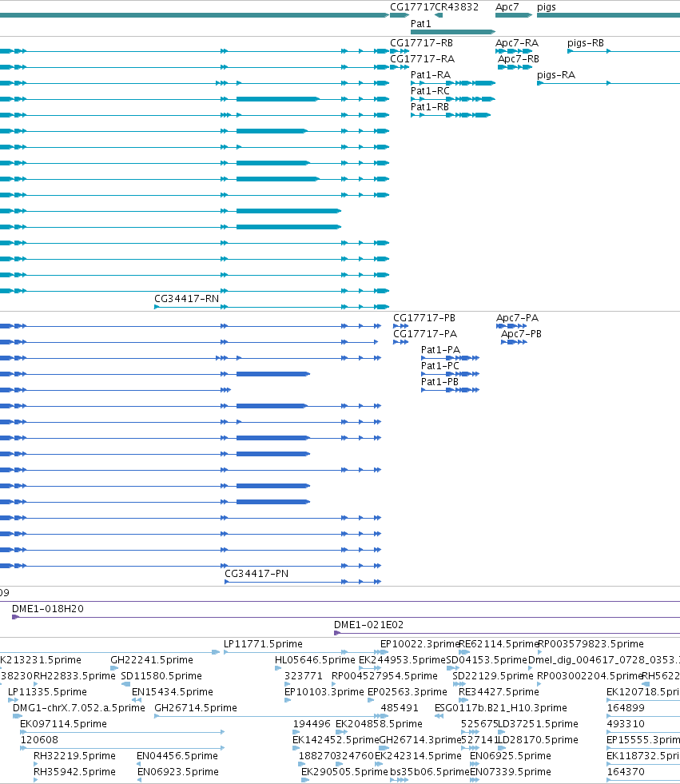680x784 pixels.
Task: Open the pigs-RB transcript label
Action: pos(586,43)
